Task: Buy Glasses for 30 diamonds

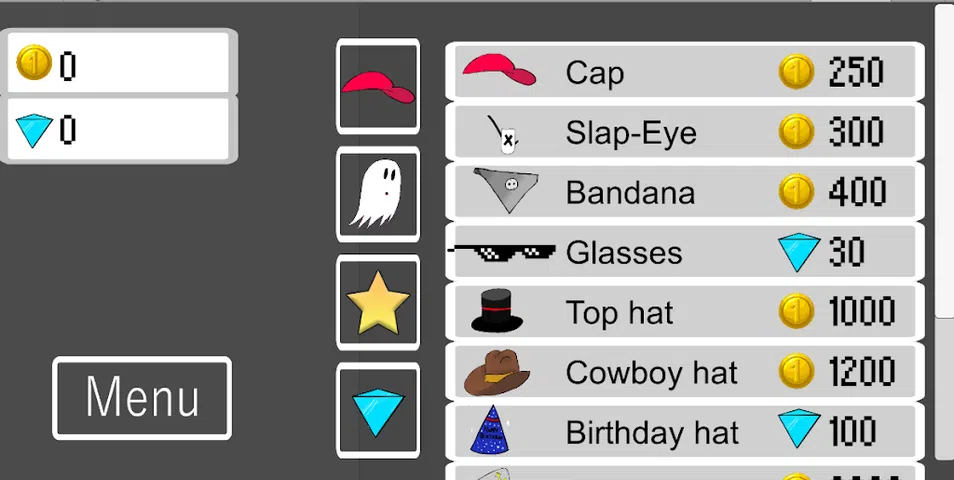Action: click(x=685, y=251)
